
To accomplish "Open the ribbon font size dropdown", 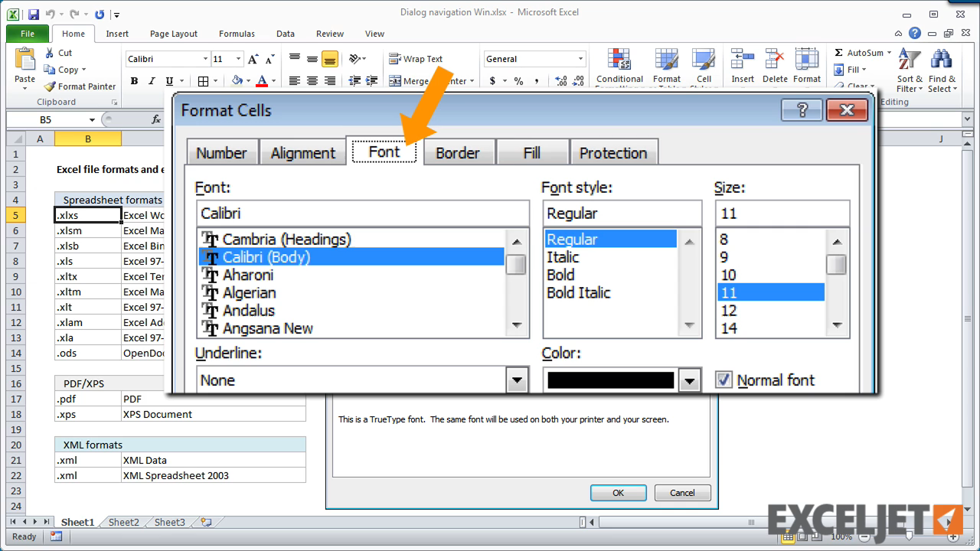I will pyautogui.click(x=239, y=59).
